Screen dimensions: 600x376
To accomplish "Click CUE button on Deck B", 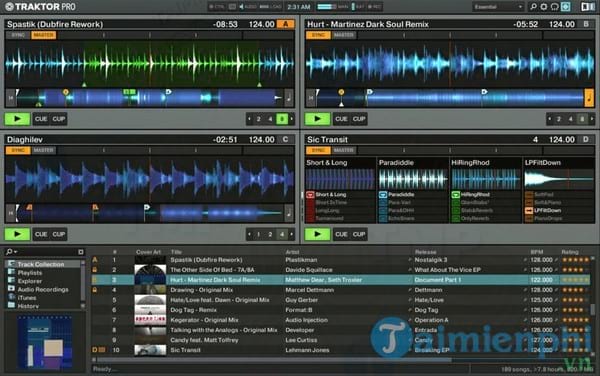I will 341,119.
